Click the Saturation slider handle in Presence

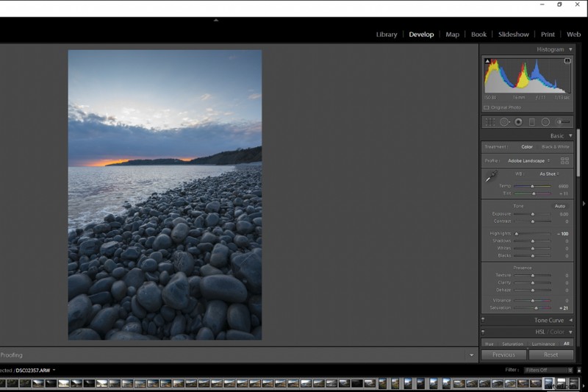point(537,308)
